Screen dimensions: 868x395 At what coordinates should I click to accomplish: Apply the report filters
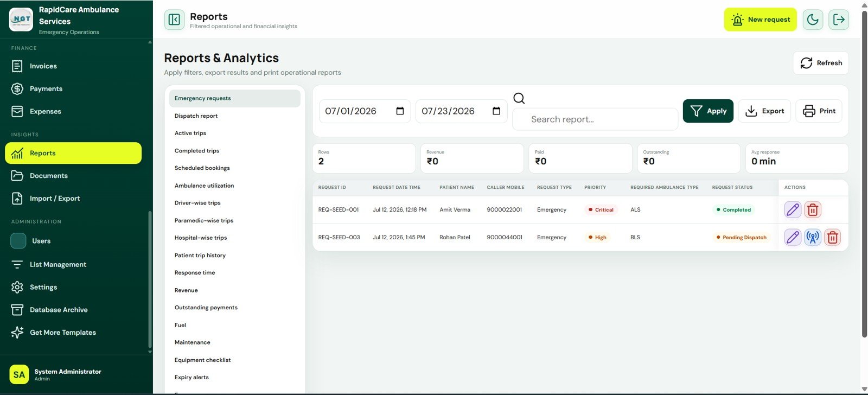coord(708,111)
